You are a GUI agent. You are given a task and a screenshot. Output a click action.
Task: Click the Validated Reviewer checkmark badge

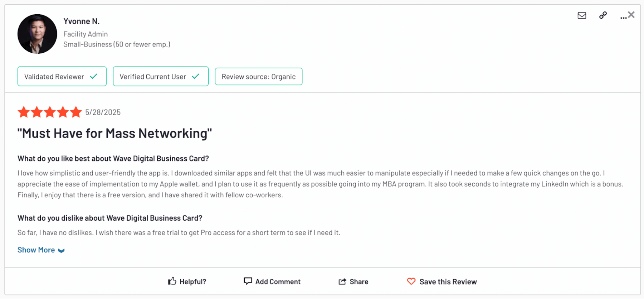point(62,76)
